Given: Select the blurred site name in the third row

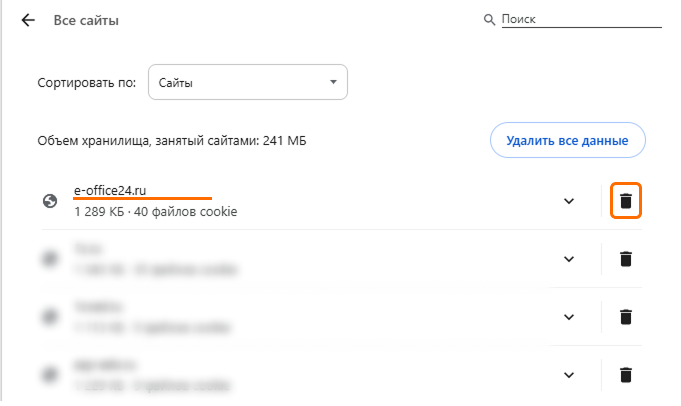Looking at the screenshot, I should [97, 306].
